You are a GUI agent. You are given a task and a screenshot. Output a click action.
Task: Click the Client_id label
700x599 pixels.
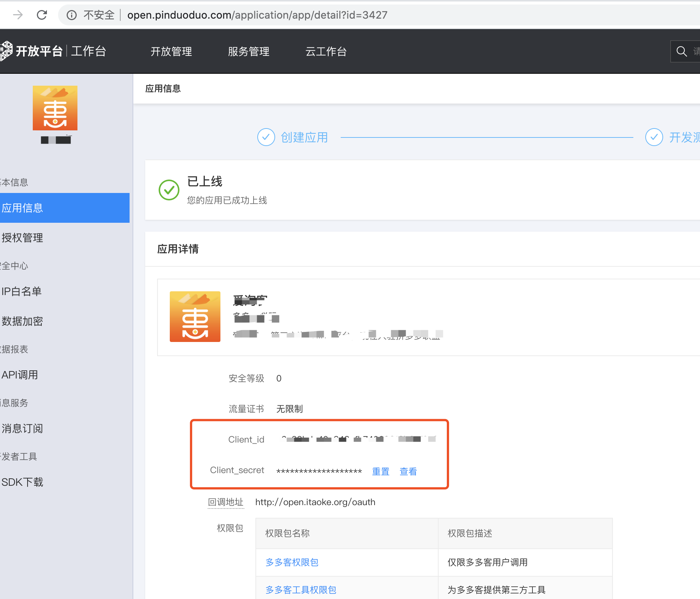click(246, 440)
